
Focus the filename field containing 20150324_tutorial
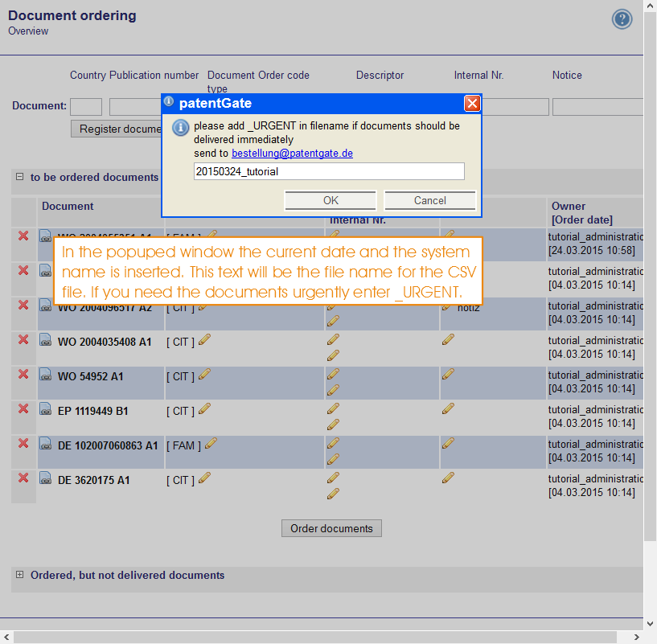[329, 171]
